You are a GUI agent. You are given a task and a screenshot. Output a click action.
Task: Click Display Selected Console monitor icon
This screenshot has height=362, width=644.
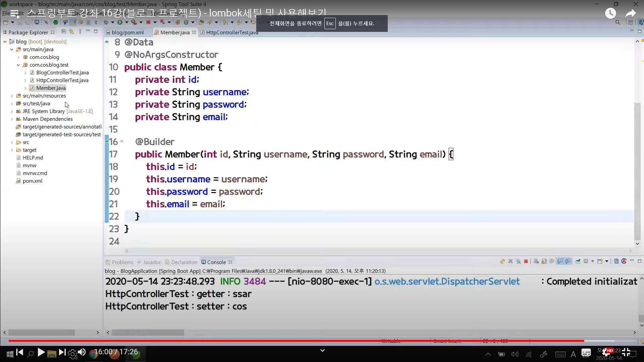[x=586, y=261]
